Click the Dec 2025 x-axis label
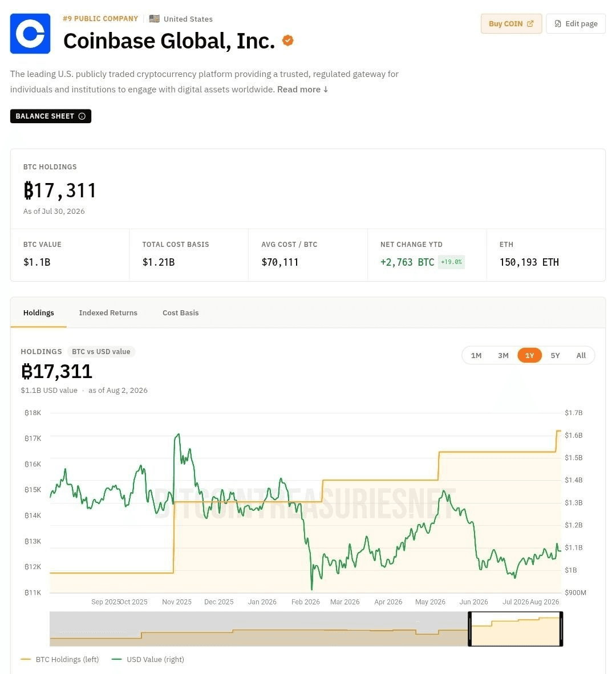The width and height of the screenshot is (616, 674). tap(219, 602)
